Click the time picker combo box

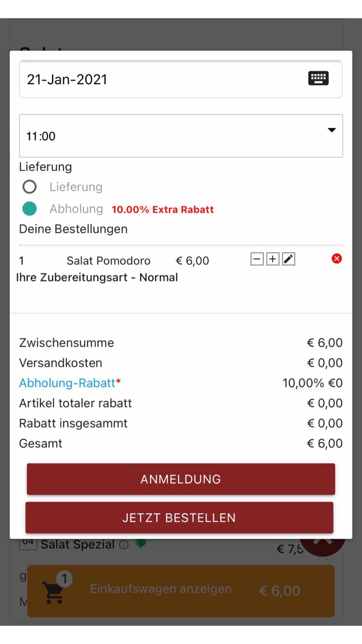181,136
